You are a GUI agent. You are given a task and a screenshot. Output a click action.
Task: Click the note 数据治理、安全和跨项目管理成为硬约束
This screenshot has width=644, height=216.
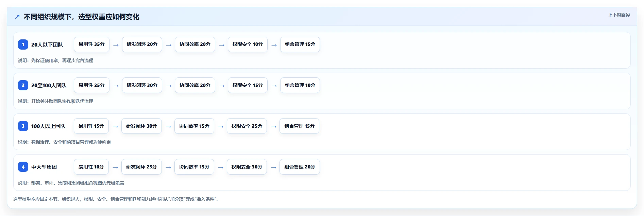tap(71, 142)
